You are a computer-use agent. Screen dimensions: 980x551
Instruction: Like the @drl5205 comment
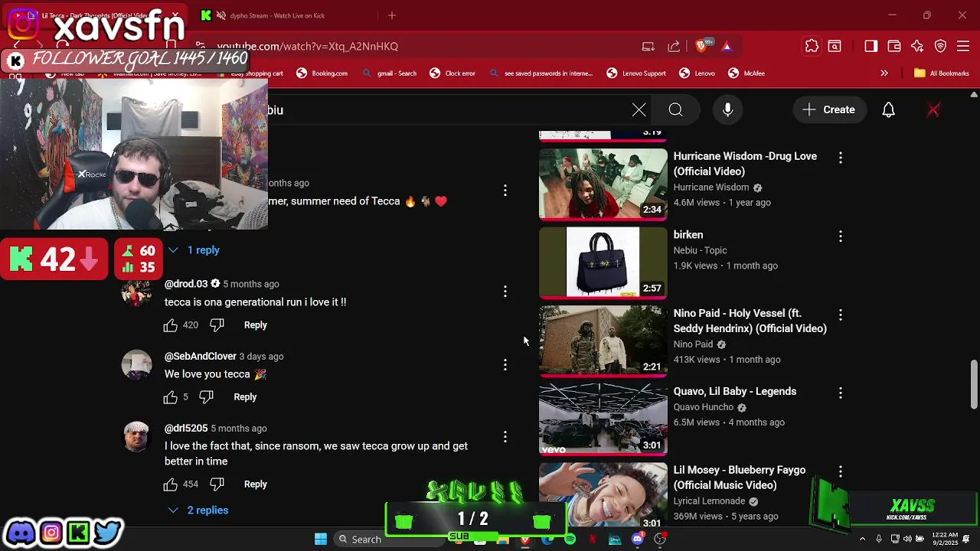[x=171, y=484]
